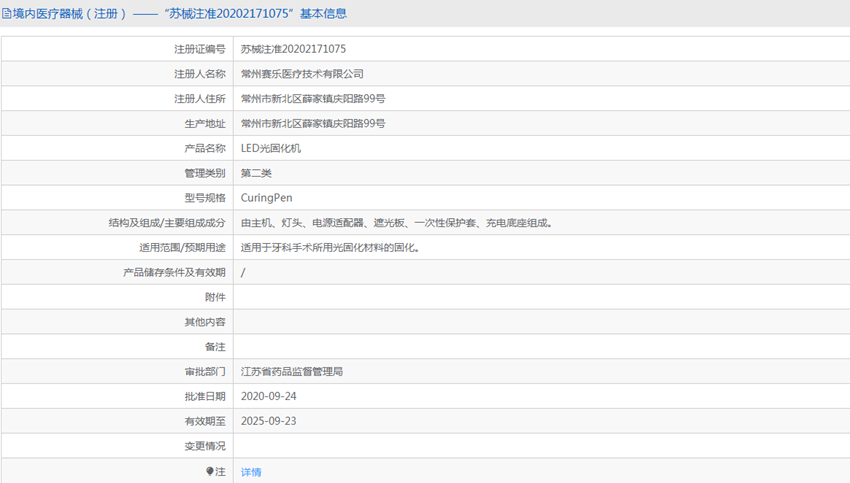Click the 注册人名称 label

click(x=199, y=74)
